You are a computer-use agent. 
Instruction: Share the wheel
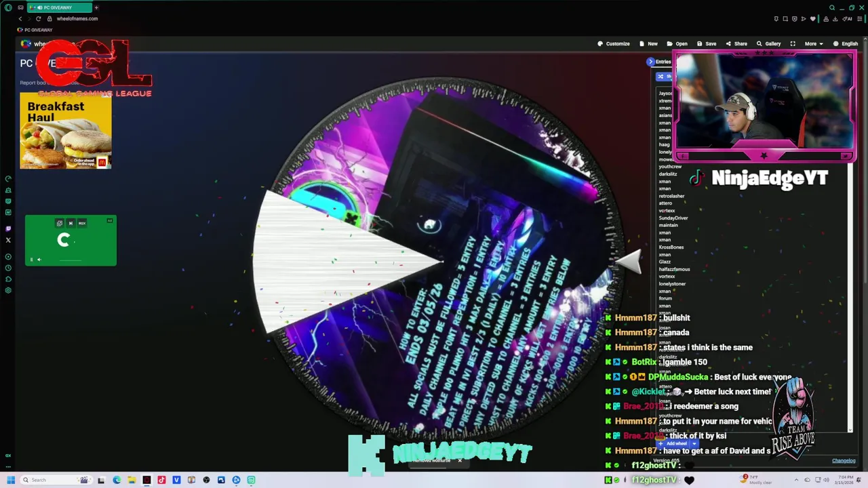tap(736, 43)
